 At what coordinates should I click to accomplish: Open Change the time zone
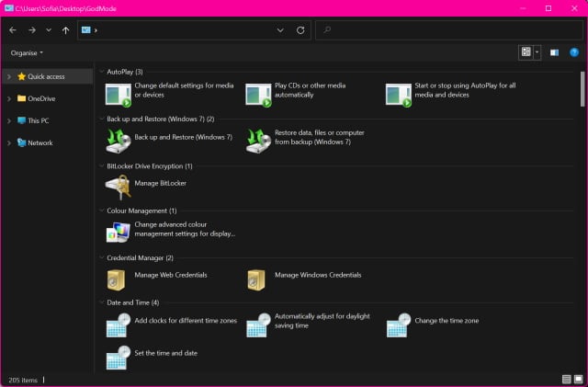point(446,321)
